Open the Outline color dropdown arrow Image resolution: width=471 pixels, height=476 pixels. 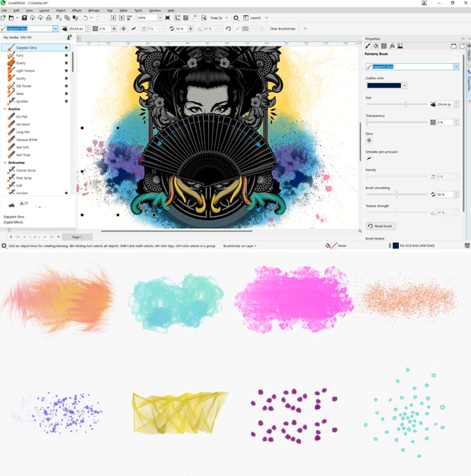click(405, 86)
